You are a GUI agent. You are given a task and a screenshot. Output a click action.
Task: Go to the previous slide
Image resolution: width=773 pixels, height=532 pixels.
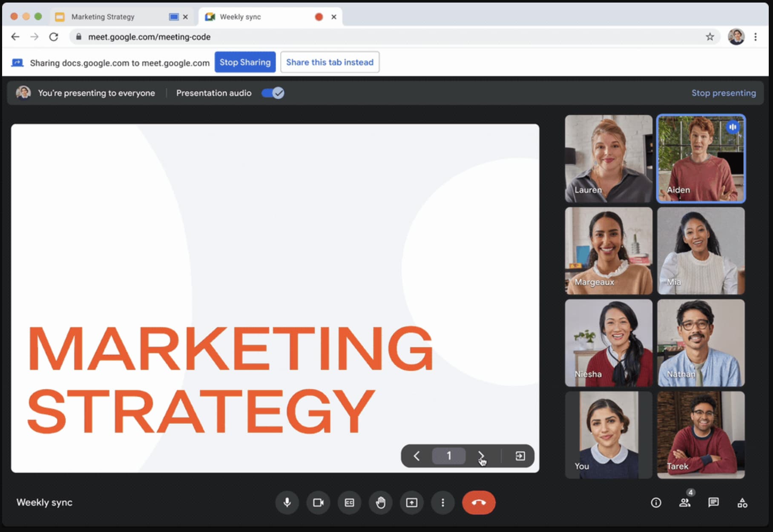click(417, 456)
